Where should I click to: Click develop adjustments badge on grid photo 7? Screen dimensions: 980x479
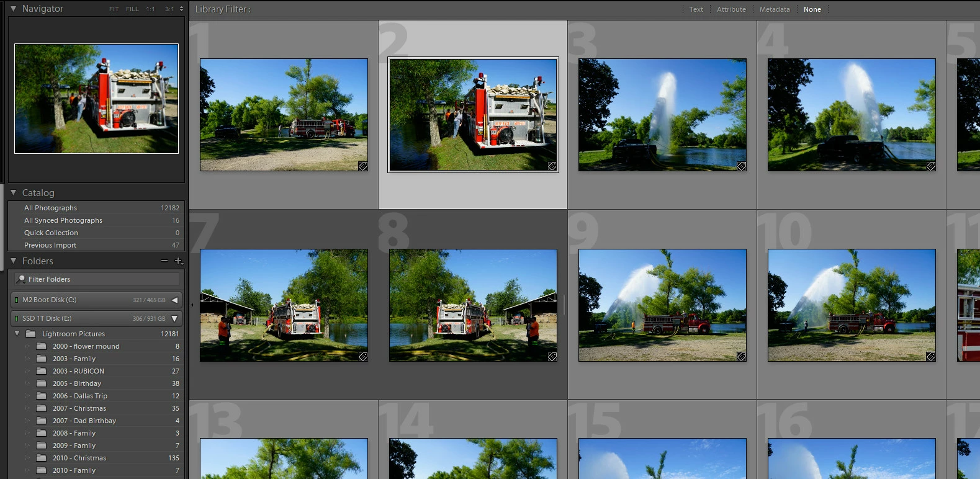(363, 357)
